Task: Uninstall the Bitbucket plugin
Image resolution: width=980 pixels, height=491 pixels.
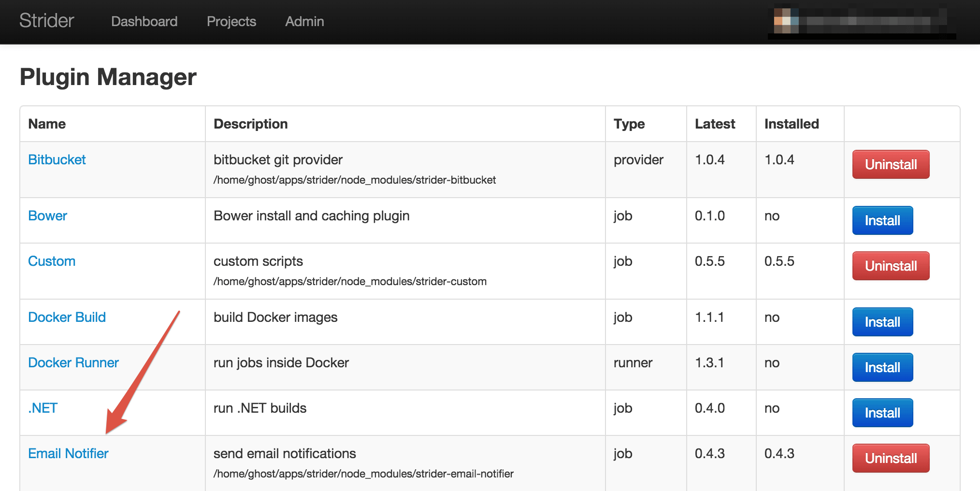Action: pyautogui.click(x=891, y=164)
